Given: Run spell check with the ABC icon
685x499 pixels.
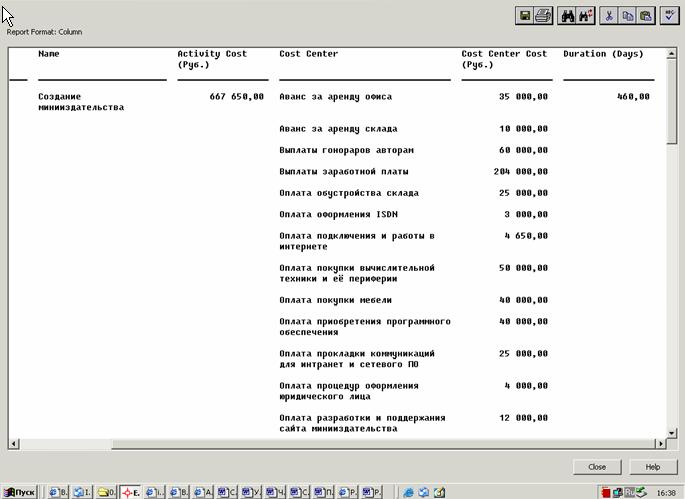Looking at the screenshot, I should tap(669, 16).
